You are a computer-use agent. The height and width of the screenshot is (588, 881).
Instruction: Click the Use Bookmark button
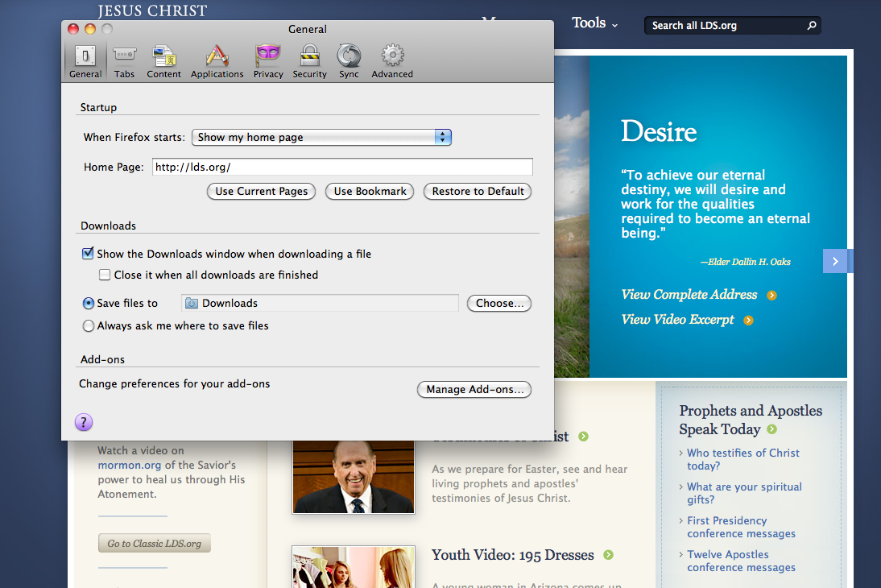click(x=370, y=191)
